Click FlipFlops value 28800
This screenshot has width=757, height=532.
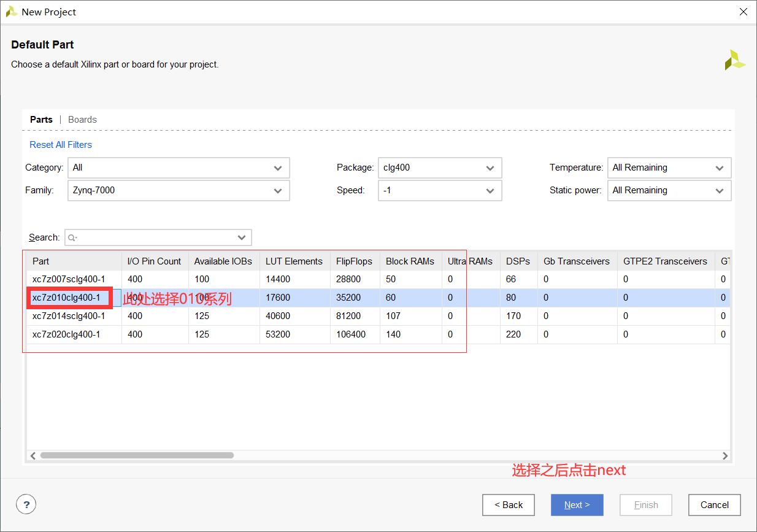(x=348, y=279)
